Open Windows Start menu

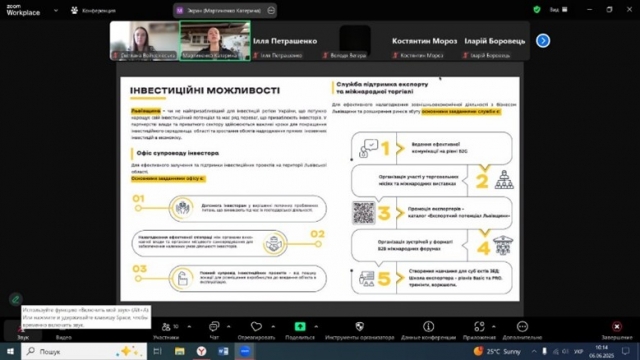click(x=10, y=351)
